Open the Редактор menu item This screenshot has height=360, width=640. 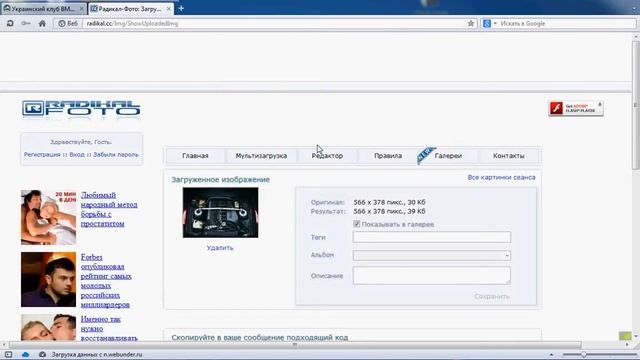[x=327, y=156]
